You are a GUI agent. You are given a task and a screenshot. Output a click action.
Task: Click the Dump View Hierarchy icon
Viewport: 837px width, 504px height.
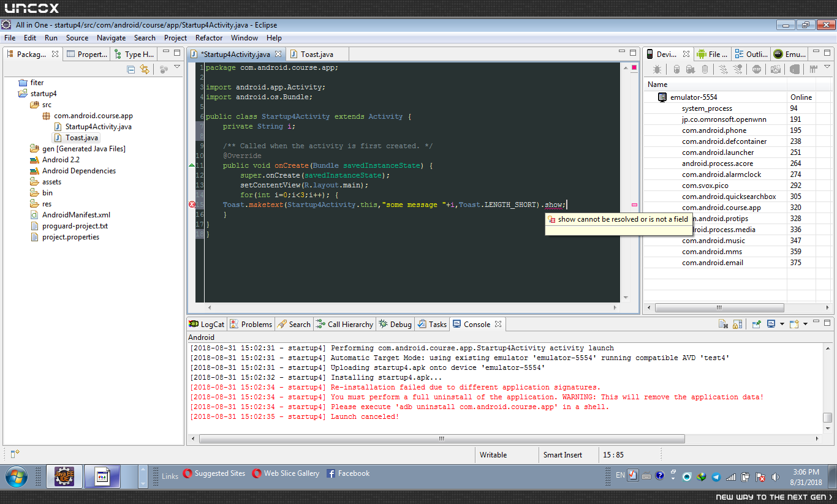[x=795, y=69]
